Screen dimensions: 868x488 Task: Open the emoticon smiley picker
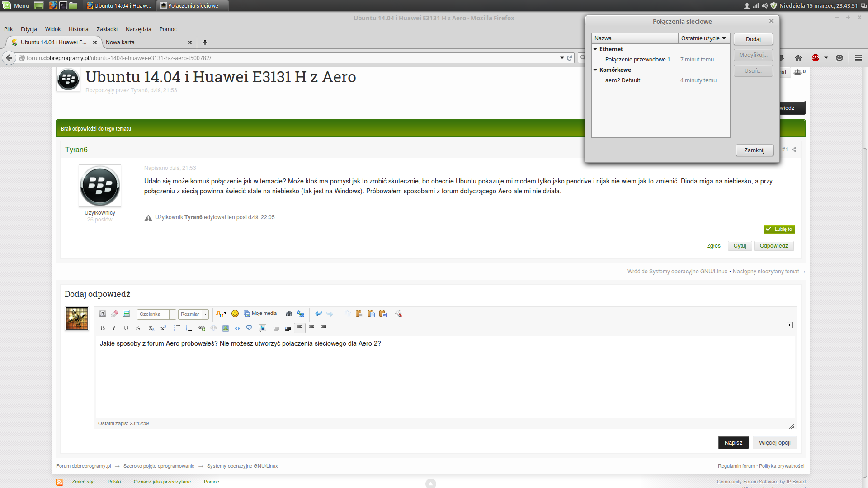tap(235, 314)
